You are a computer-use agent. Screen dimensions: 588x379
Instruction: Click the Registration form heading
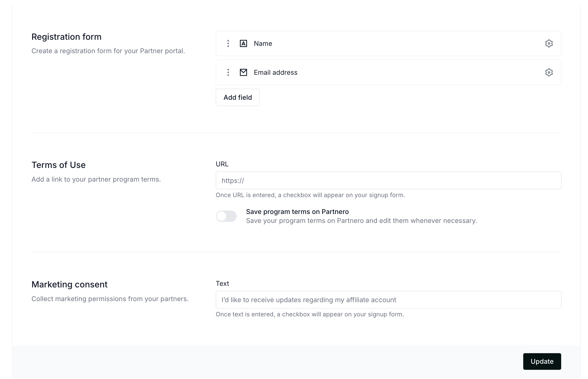click(66, 37)
